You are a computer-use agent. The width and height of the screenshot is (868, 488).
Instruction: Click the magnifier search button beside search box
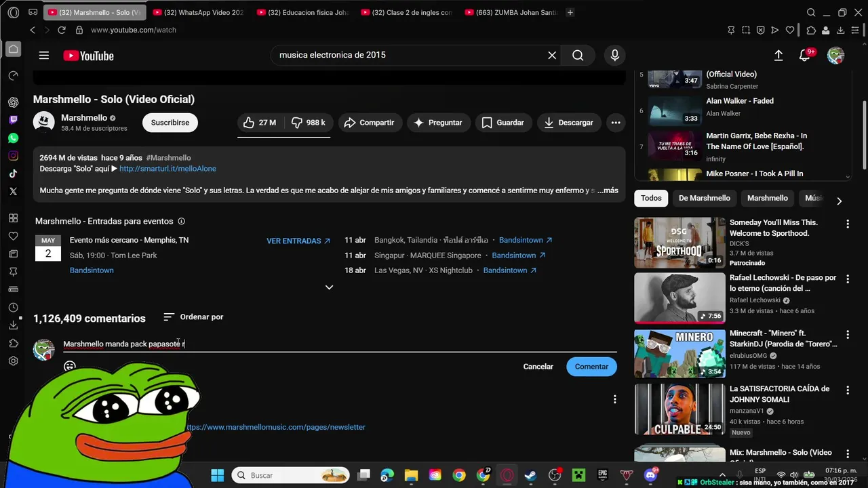[x=578, y=56]
